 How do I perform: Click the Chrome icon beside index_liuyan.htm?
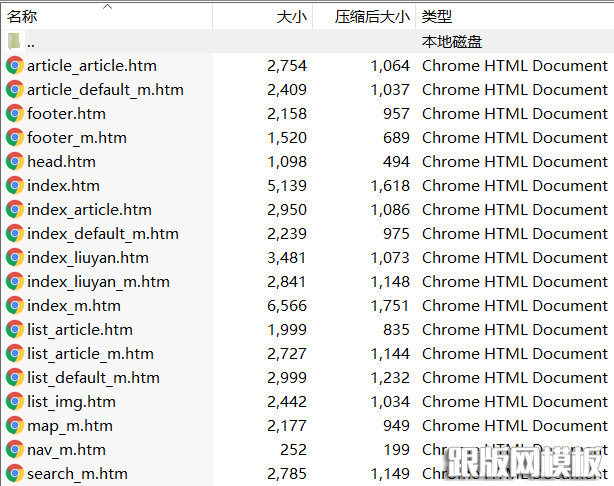pos(14,258)
